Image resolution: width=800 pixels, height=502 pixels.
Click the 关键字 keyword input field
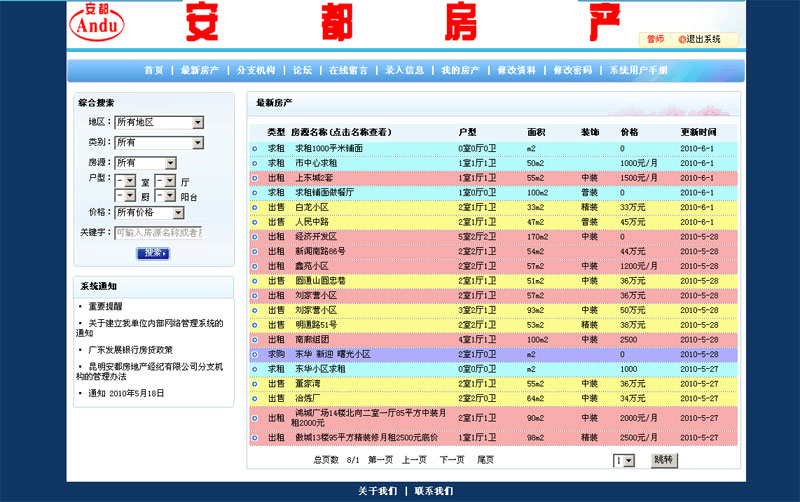coord(158,232)
